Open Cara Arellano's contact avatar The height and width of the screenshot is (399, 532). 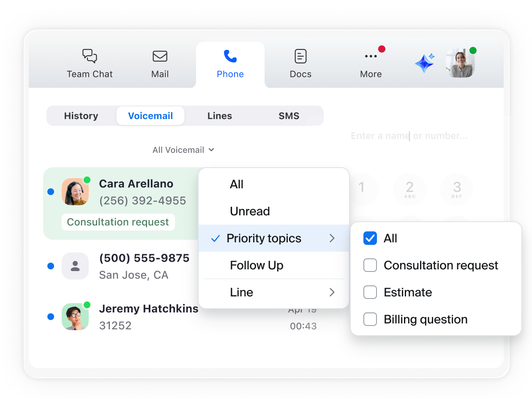tap(75, 192)
